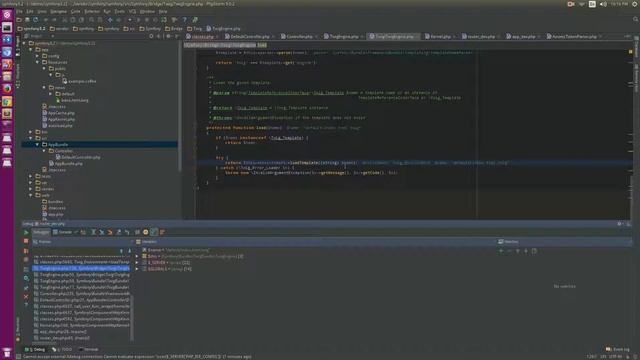
Task: Expand the tests folder in project tree
Action: tap(31, 176)
